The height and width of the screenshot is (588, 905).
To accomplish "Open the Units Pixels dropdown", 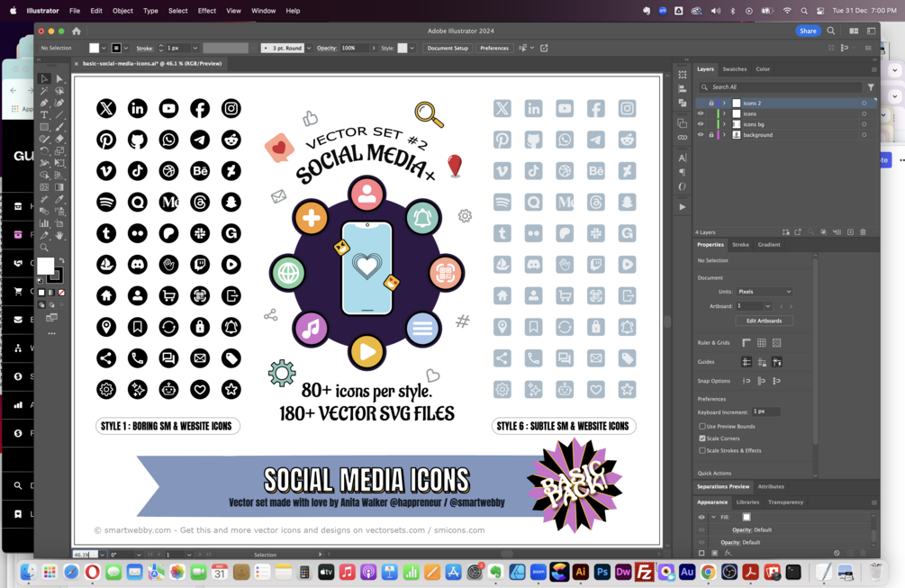I will (765, 292).
